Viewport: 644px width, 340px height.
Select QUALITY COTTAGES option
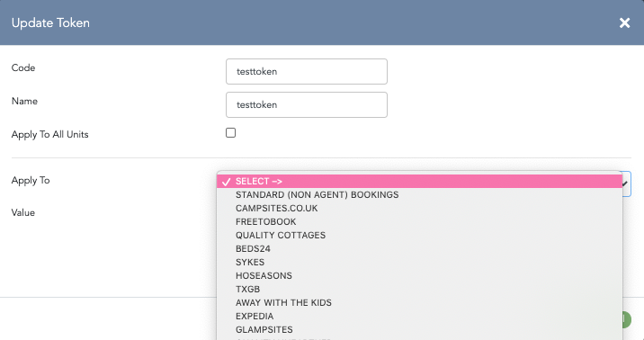[420, 236]
